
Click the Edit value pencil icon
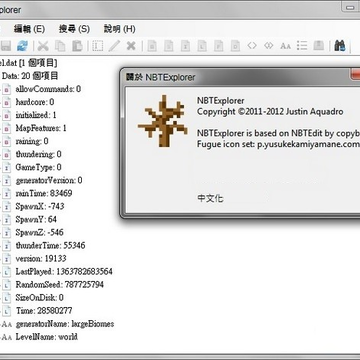[x=114, y=46]
